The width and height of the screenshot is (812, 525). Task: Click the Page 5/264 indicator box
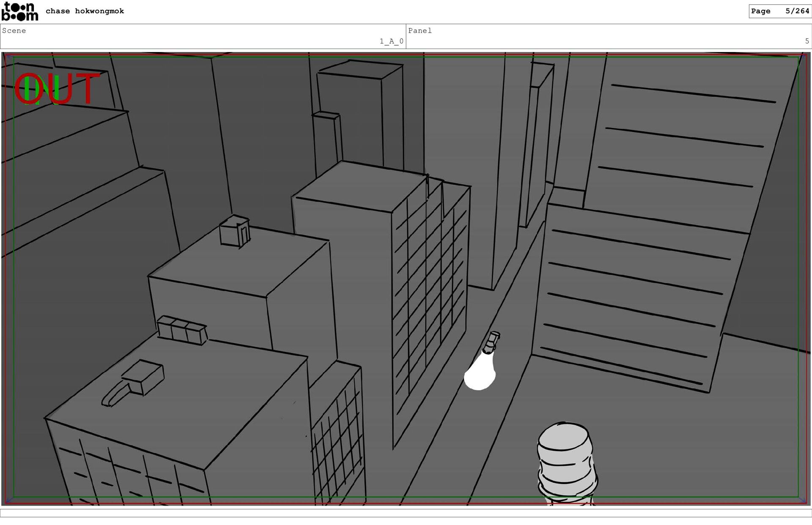[779, 11]
